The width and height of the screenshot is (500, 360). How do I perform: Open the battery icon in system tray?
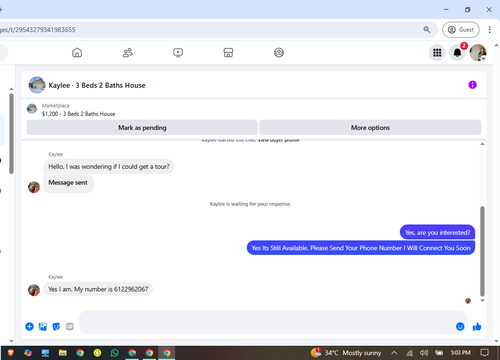[439, 353]
